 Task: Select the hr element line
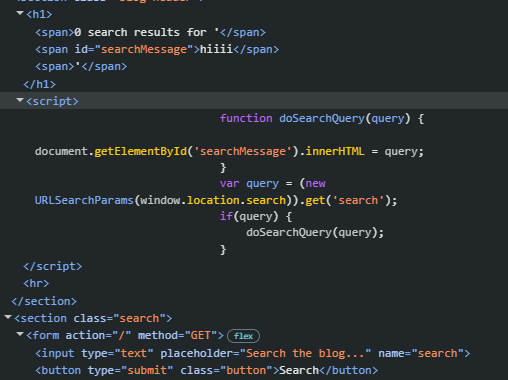click(36, 283)
